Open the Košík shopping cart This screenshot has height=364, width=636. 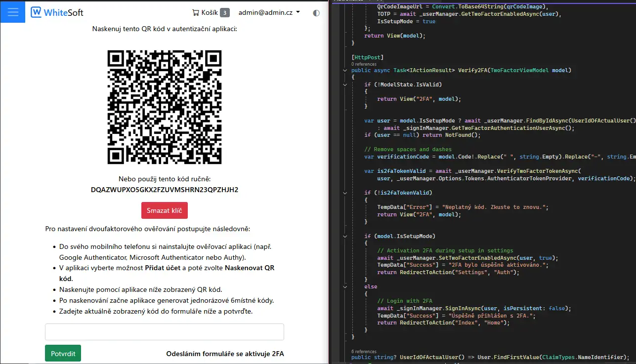[211, 12]
